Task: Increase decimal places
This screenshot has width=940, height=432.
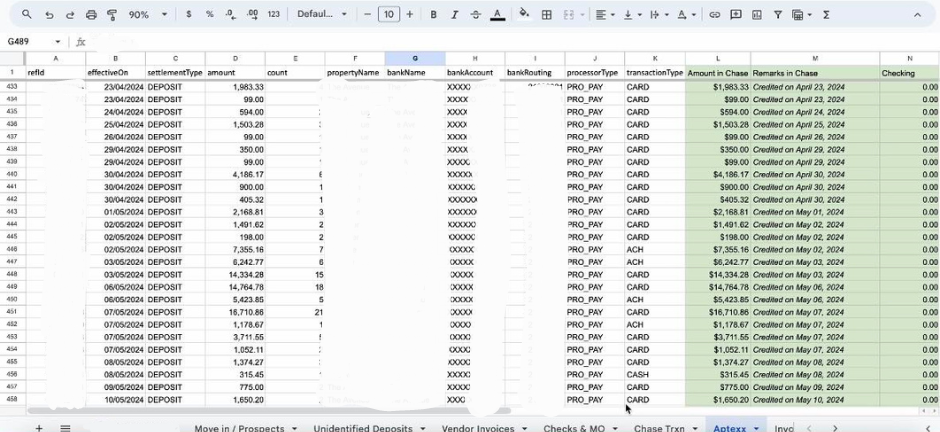Action: pos(252,14)
